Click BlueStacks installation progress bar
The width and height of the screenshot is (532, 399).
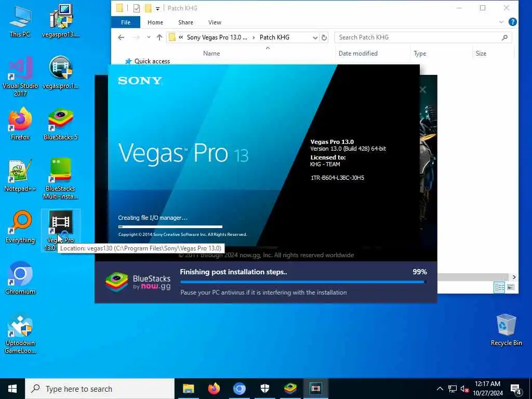click(303, 282)
